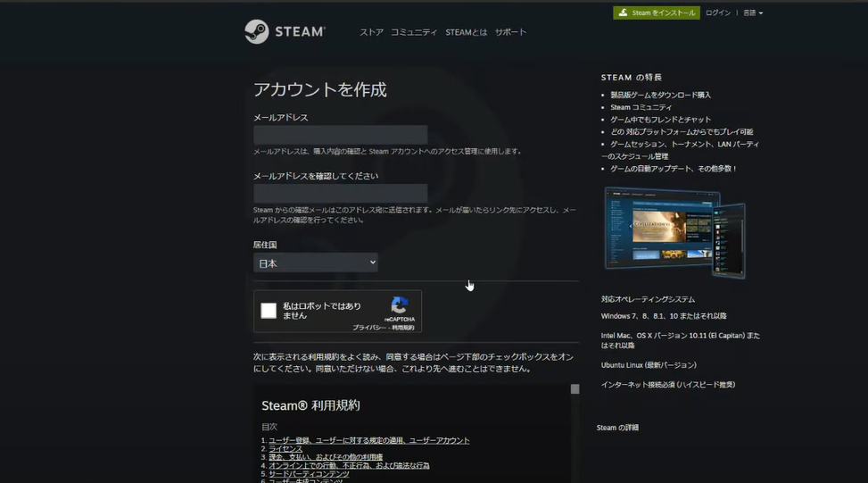The image size is (868, 483).
Task: Click the Steam client screenshot thumbnail
Action: click(x=674, y=233)
